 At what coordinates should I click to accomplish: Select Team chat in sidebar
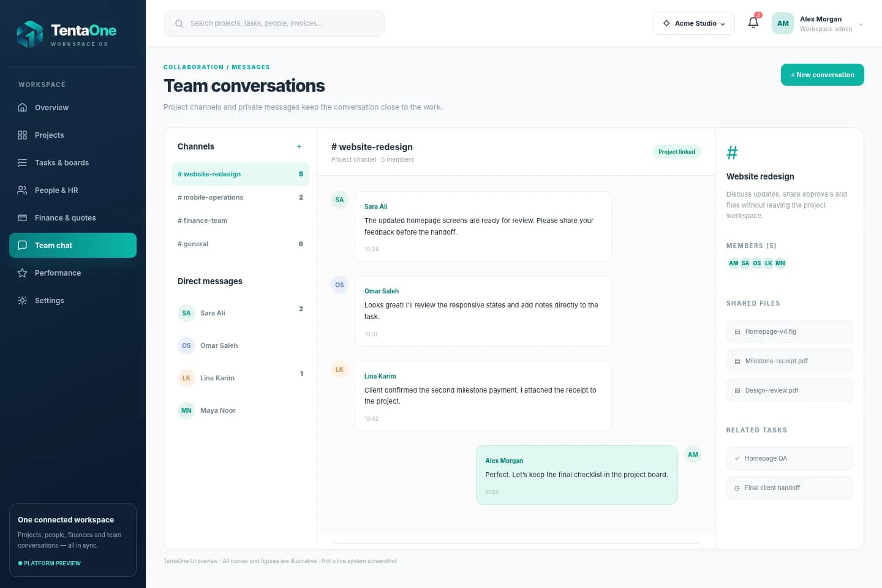point(73,246)
